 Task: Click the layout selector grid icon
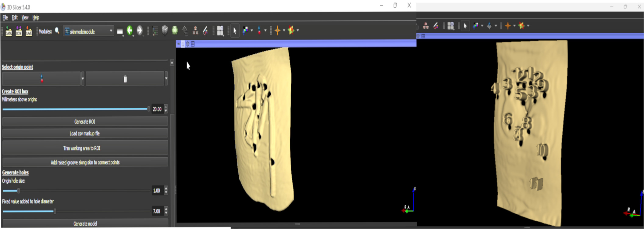pyautogui.click(x=220, y=31)
